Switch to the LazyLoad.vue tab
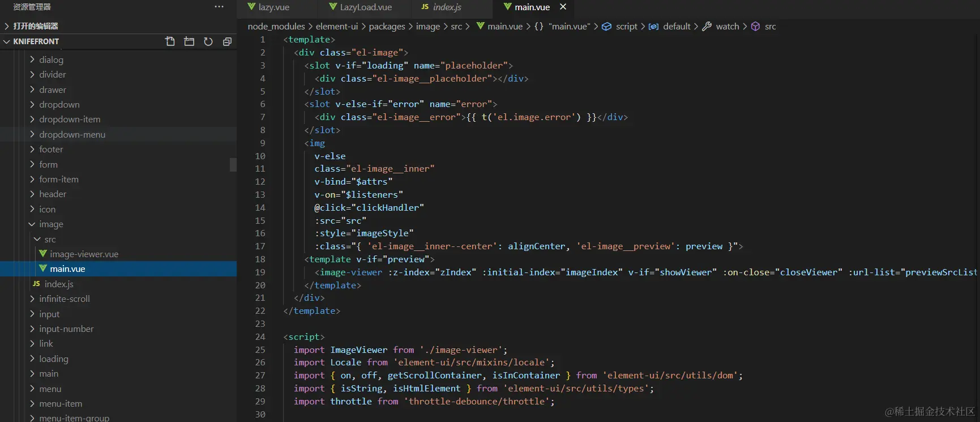Screen dimensions: 980x422 point(365,7)
